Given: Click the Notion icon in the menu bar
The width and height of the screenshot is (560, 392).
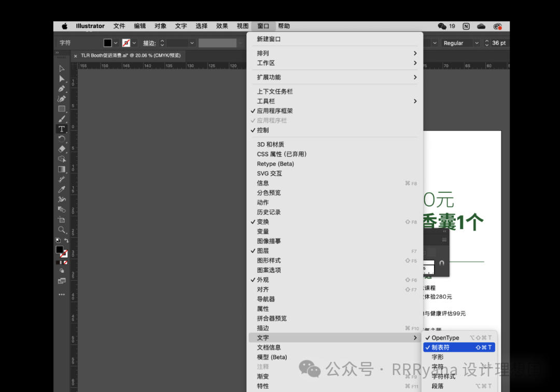Looking at the screenshot, I should click(x=466, y=26).
